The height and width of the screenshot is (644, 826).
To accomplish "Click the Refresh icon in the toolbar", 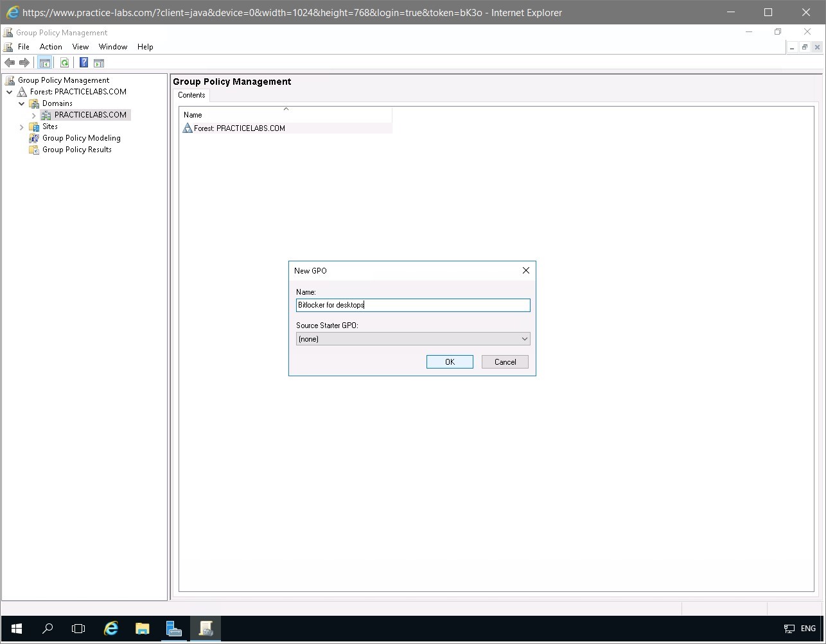I will [x=64, y=62].
